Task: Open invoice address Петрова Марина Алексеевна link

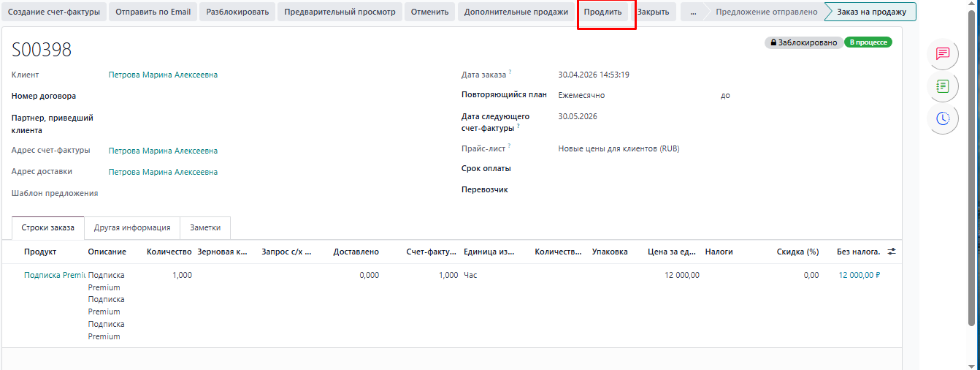Action: click(163, 151)
